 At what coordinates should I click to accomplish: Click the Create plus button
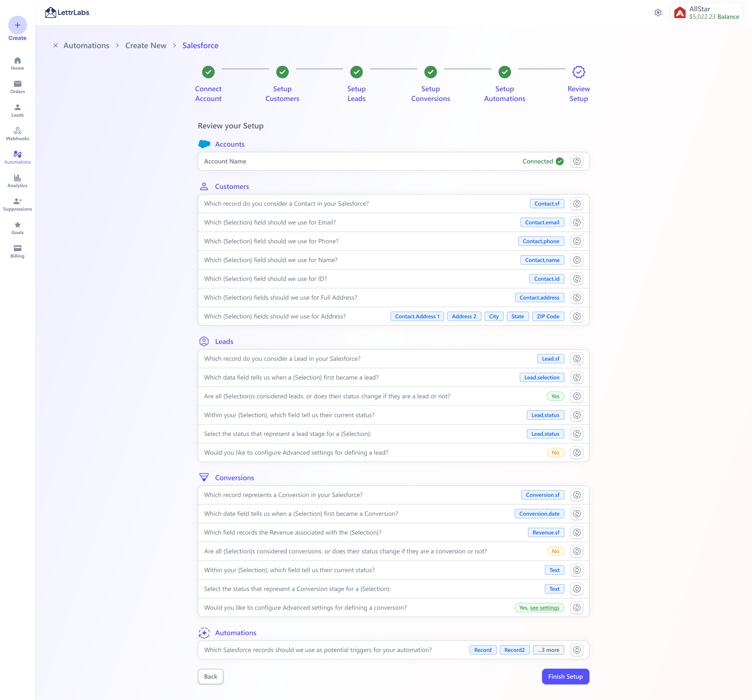pos(17,25)
